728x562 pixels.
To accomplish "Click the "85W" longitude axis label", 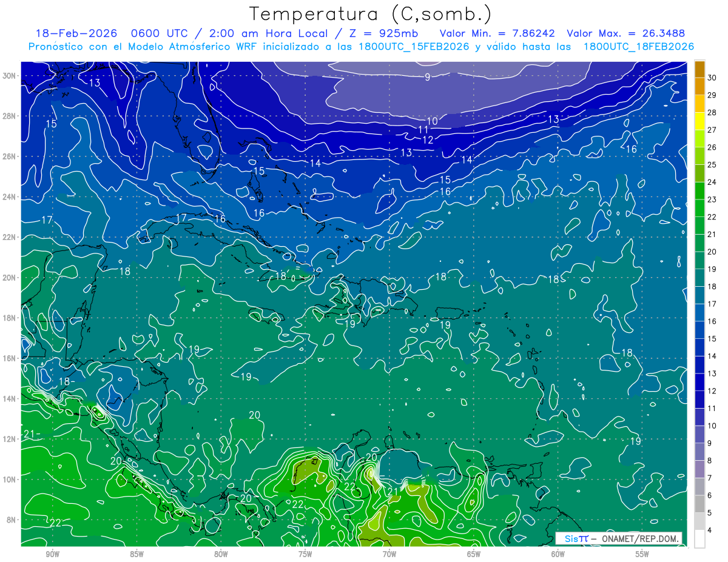I will [x=137, y=554].
